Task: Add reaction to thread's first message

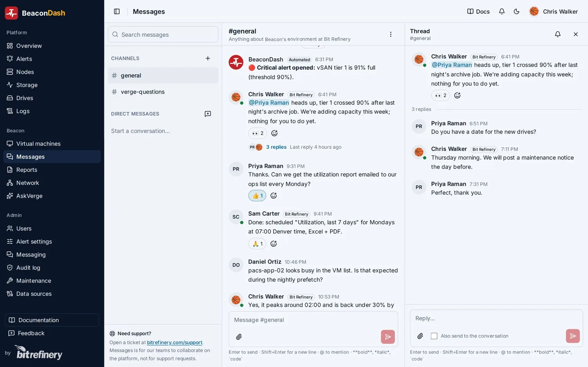Action: coord(457,96)
